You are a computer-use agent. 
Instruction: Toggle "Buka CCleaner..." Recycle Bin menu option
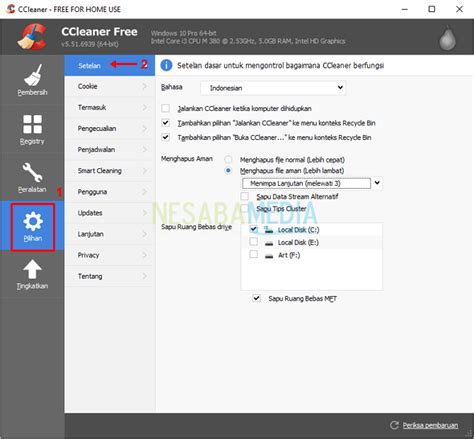[165, 137]
